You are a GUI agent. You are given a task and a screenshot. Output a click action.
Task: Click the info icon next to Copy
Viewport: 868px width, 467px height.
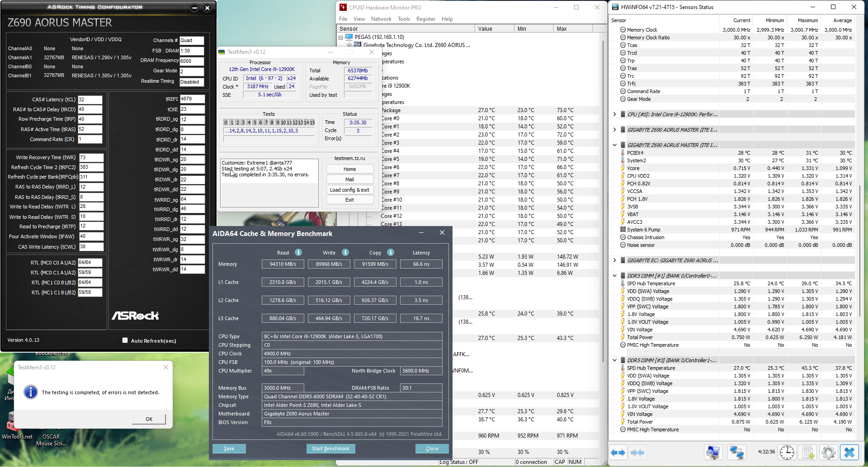tap(391, 253)
